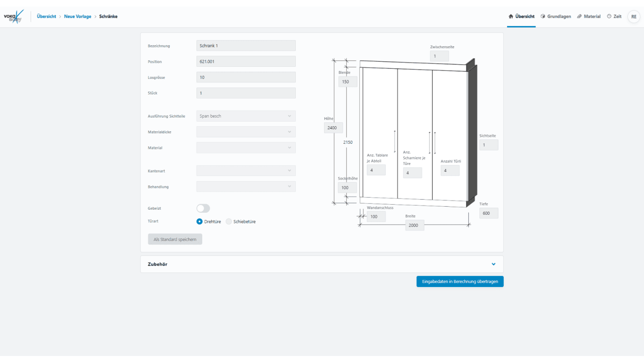This screenshot has width=644, height=362.
Task: Edit the Blende value 150
Action: pos(348,81)
